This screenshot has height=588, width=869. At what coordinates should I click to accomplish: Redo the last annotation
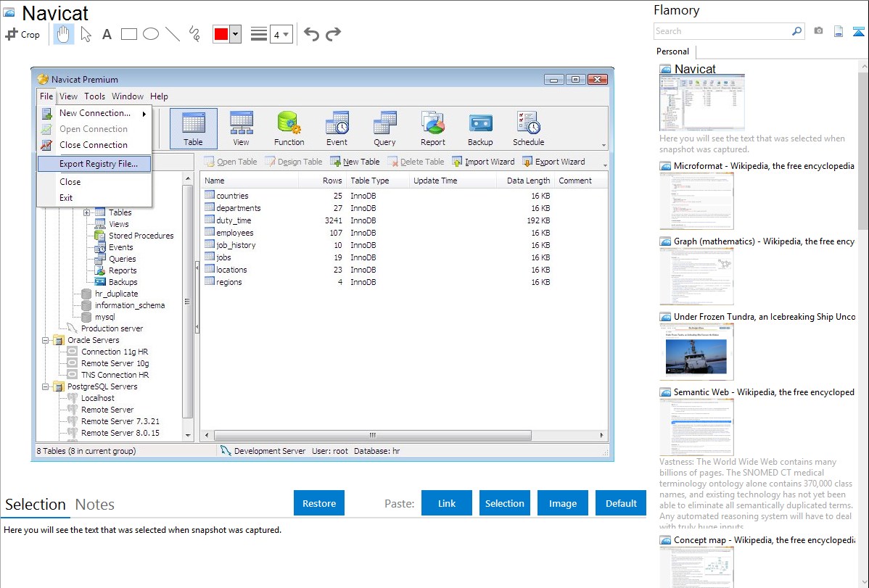[x=333, y=34]
